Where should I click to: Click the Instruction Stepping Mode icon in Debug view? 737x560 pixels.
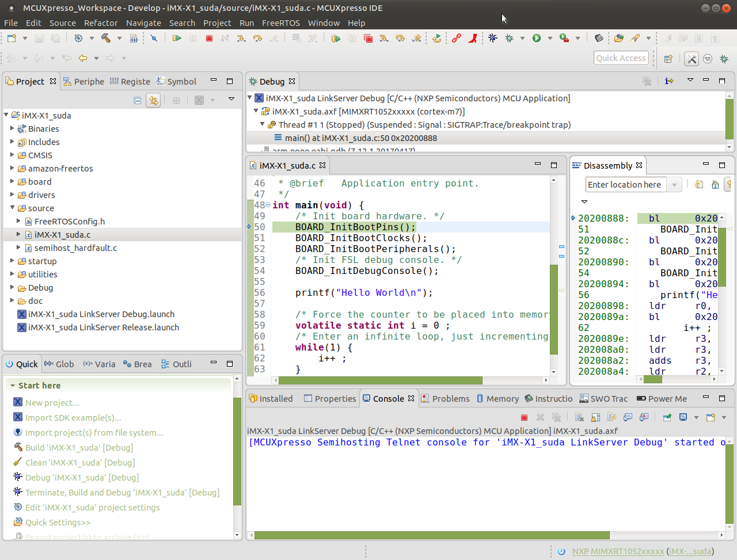pyautogui.click(x=669, y=81)
